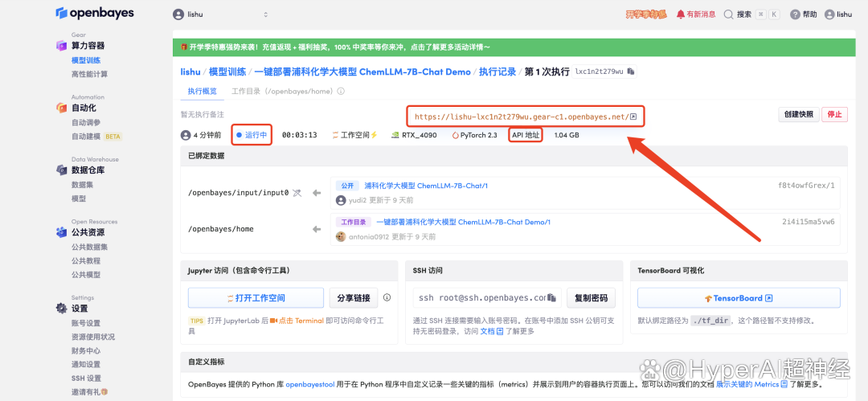Click the API 地址 label
868x401 pixels.
[526, 134]
